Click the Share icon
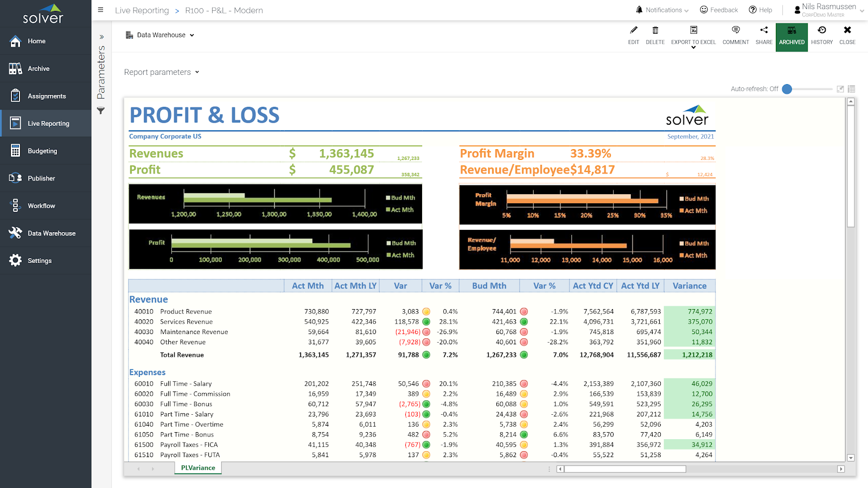Screen dimensions: 868x488 763,30
